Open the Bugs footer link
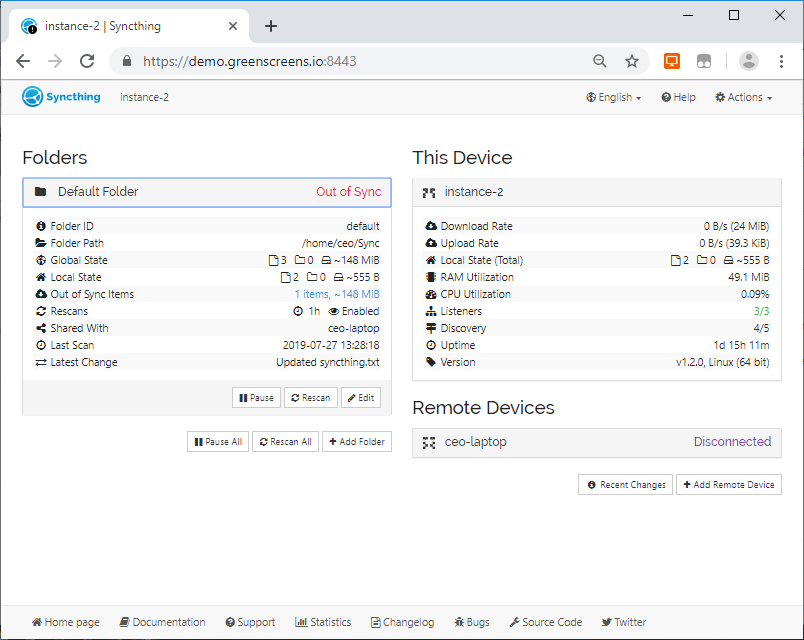804x640 pixels. [472, 622]
